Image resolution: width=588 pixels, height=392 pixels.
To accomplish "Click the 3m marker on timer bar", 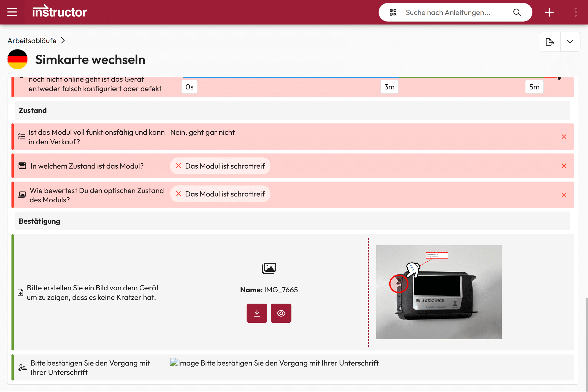I will pos(389,87).
